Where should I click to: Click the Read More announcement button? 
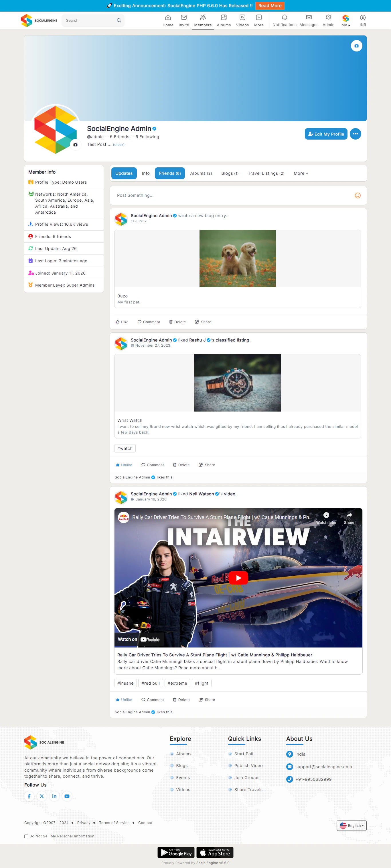point(270,6)
